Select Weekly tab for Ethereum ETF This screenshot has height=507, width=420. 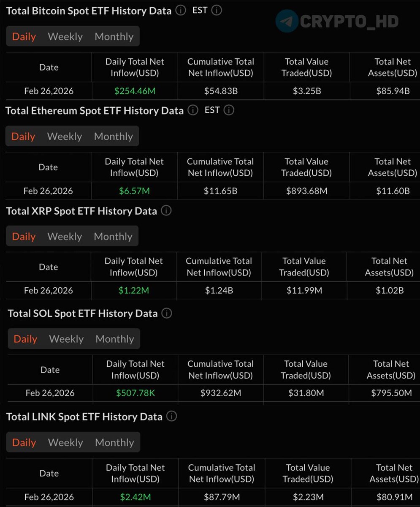[x=65, y=136]
